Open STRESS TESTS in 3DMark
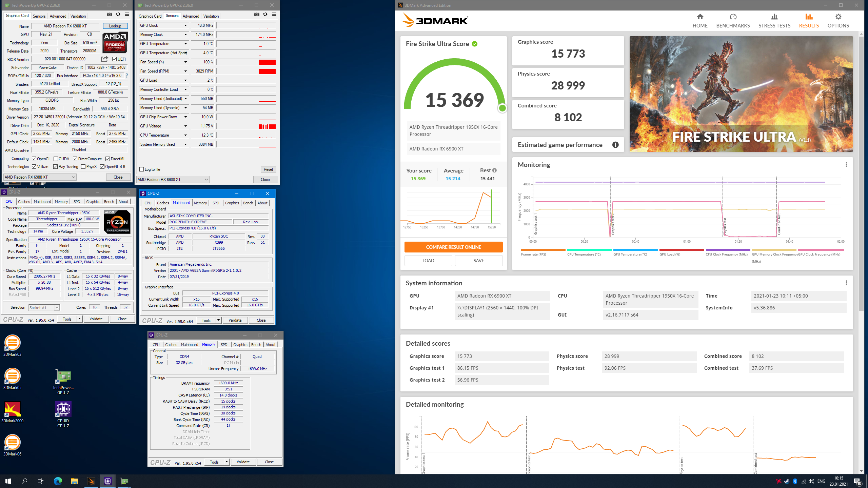Image resolution: width=868 pixels, height=488 pixels. tap(774, 21)
